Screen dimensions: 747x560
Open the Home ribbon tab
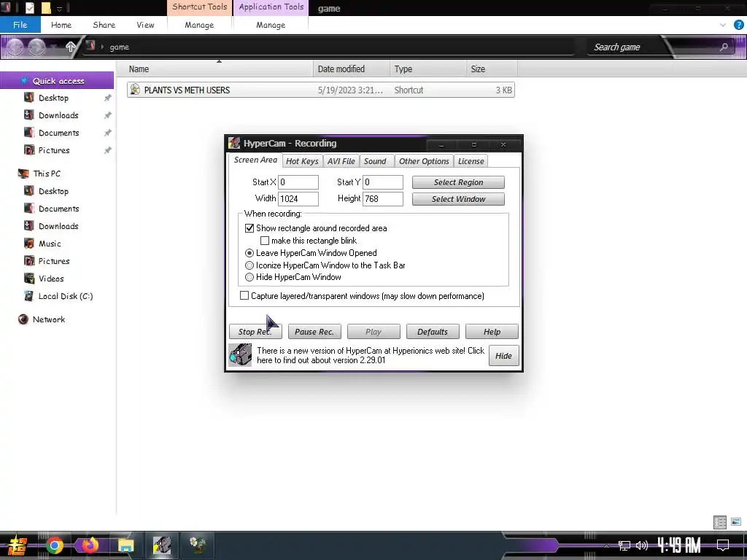[x=61, y=25]
